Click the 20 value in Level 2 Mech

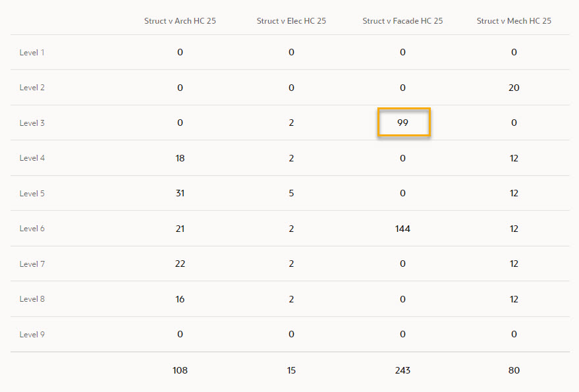pos(514,88)
